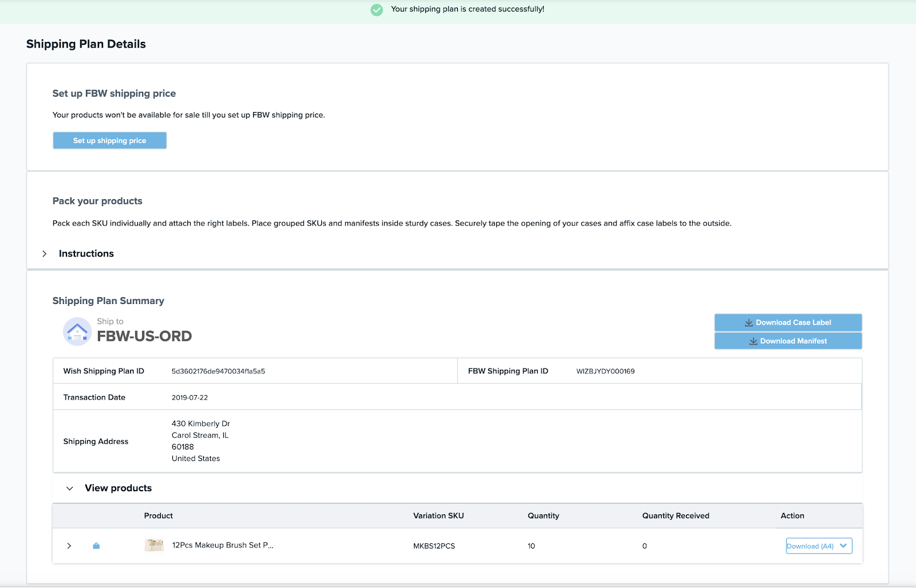The width and height of the screenshot is (916, 588).
Task: Click Download Manifest button
Action: pos(788,341)
